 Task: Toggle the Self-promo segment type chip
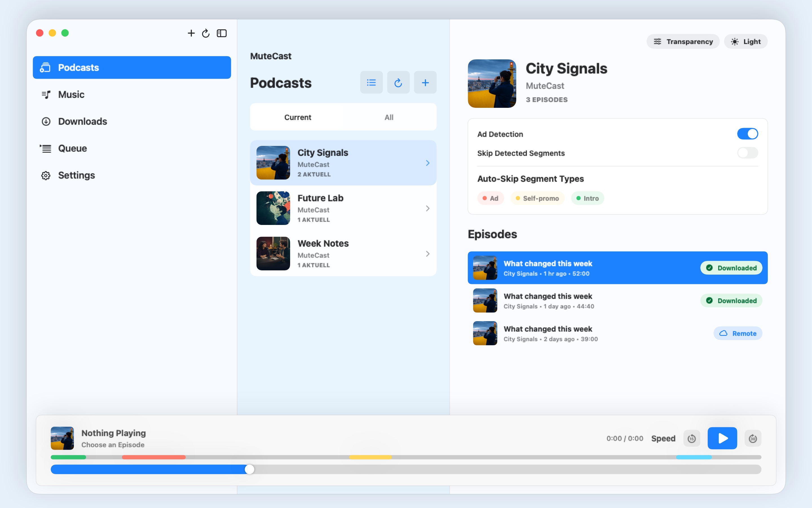pos(538,198)
